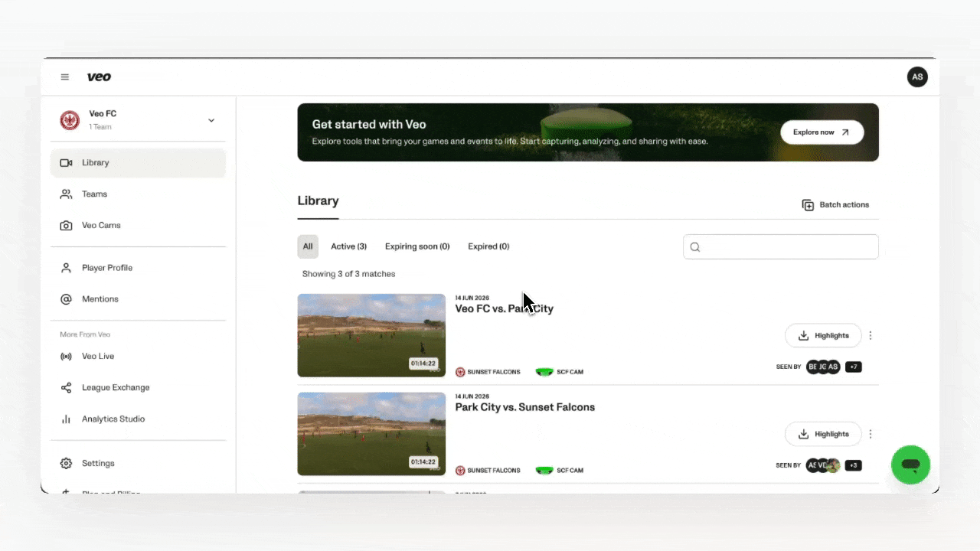Click the Player Profile person icon
The image size is (980, 551).
click(x=66, y=268)
